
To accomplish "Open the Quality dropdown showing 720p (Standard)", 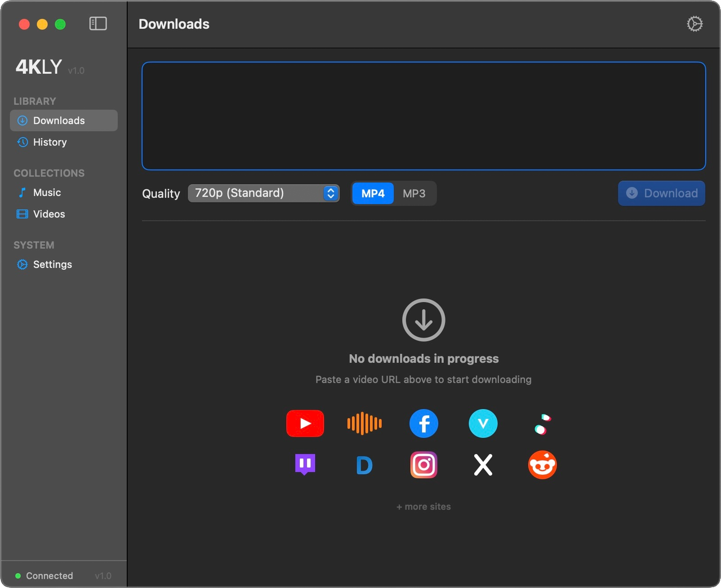I will 264,193.
